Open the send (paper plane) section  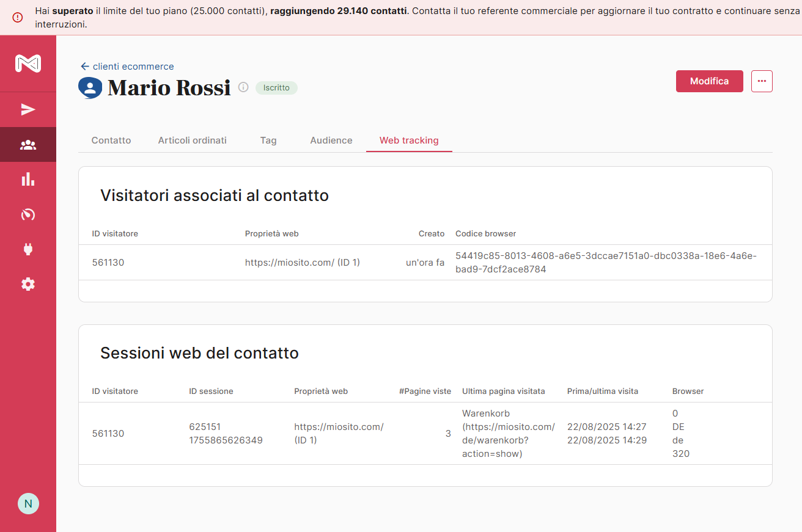click(28, 109)
